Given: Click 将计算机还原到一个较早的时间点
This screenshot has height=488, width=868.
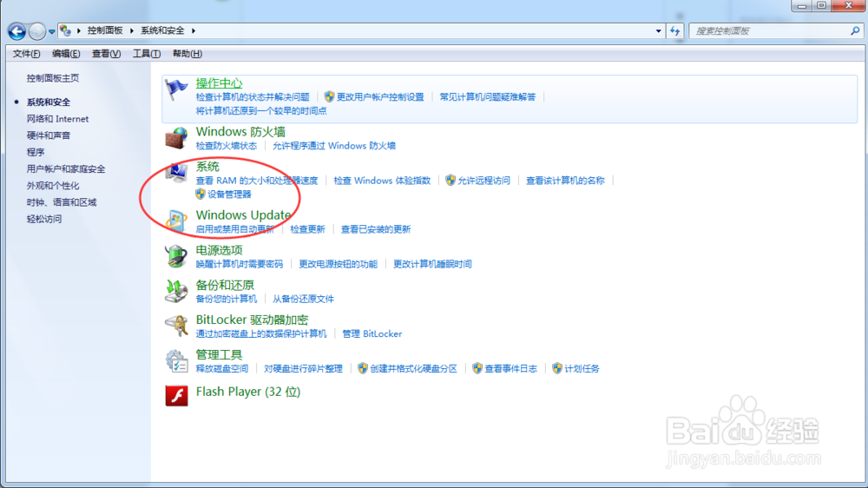Looking at the screenshot, I should point(261,111).
